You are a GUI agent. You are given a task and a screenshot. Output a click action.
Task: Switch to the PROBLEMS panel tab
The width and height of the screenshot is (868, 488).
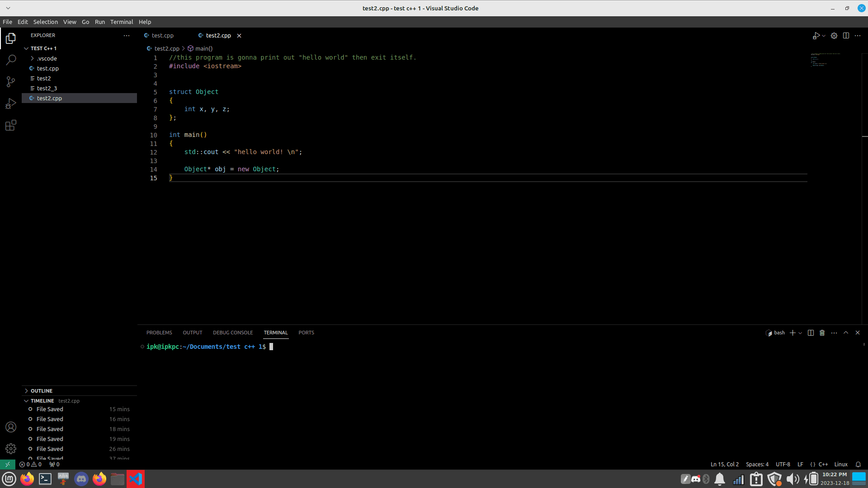point(159,333)
